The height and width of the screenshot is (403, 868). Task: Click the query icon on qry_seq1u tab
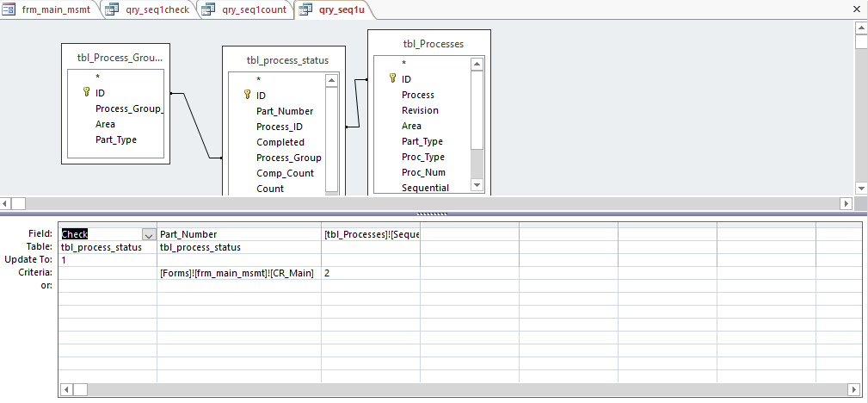click(305, 9)
